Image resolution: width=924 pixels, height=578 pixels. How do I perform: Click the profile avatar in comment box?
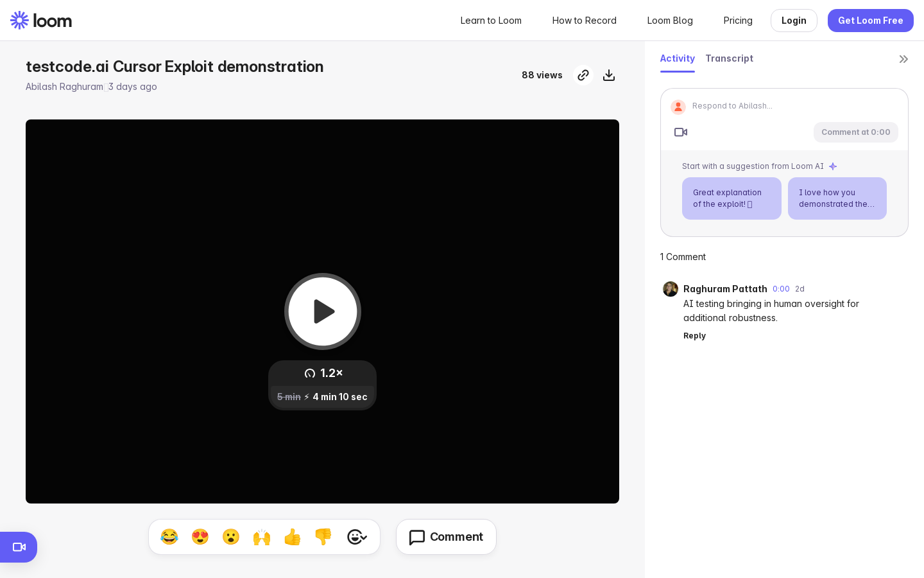(678, 107)
